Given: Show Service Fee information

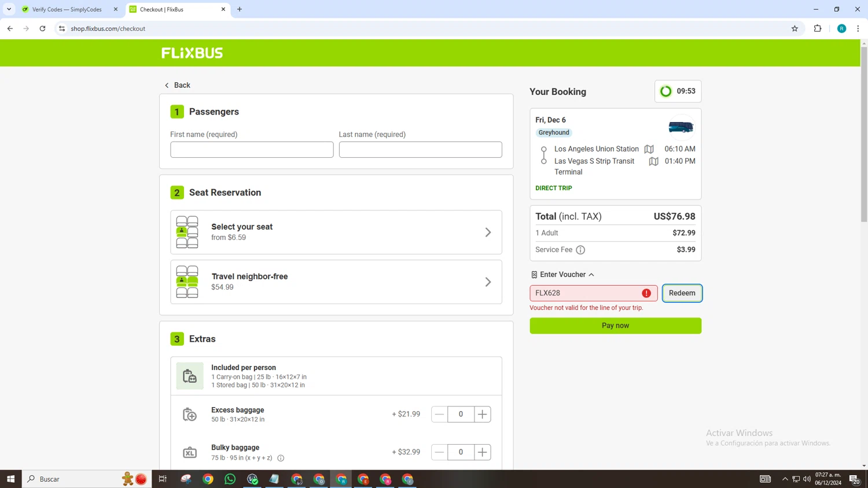Looking at the screenshot, I should pos(580,250).
